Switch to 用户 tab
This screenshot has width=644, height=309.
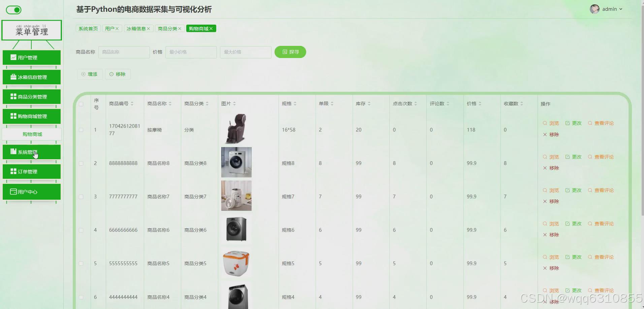[109, 29]
